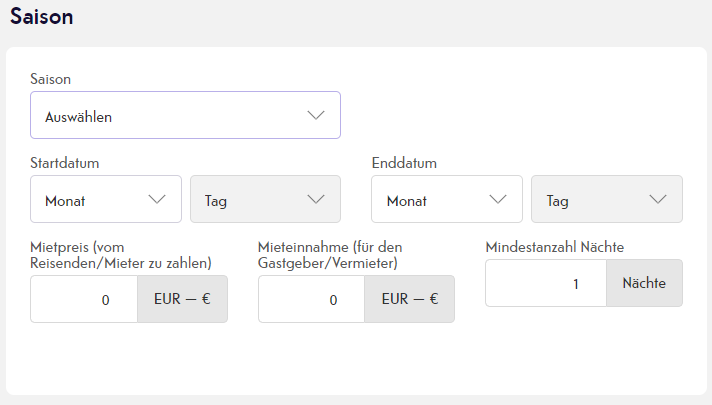This screenshot has width=712, height=405.
Task: Click the Startdatum Monat chevron arrow
Action: [x=157, y=199]
